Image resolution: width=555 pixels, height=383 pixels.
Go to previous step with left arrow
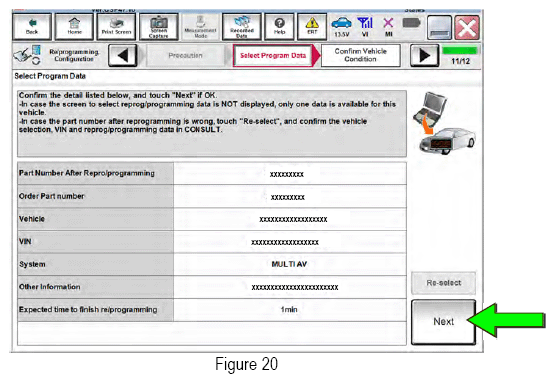point(122,55)
